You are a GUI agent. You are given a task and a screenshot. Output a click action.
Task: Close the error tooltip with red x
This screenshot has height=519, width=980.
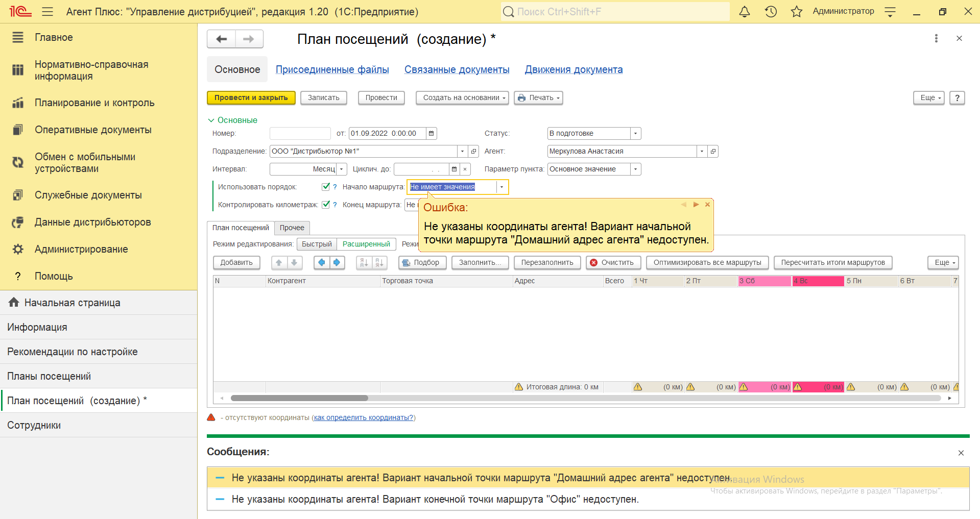pos(707,204)
